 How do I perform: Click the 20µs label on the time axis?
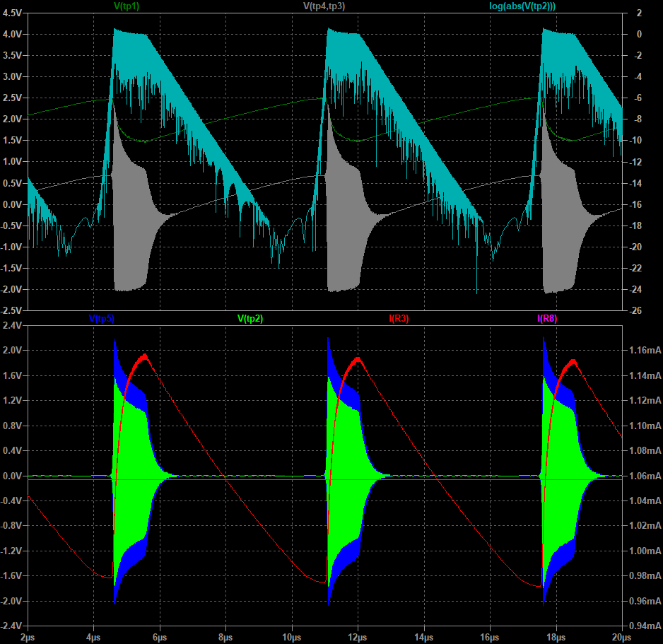(622, 637)
